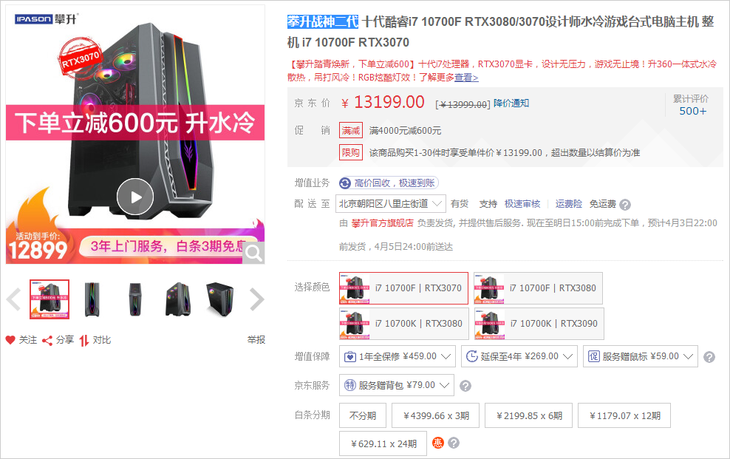Choose the ¥1179.07 x 12期 plan
730x459 pixels.
click(x=624, y=415)
